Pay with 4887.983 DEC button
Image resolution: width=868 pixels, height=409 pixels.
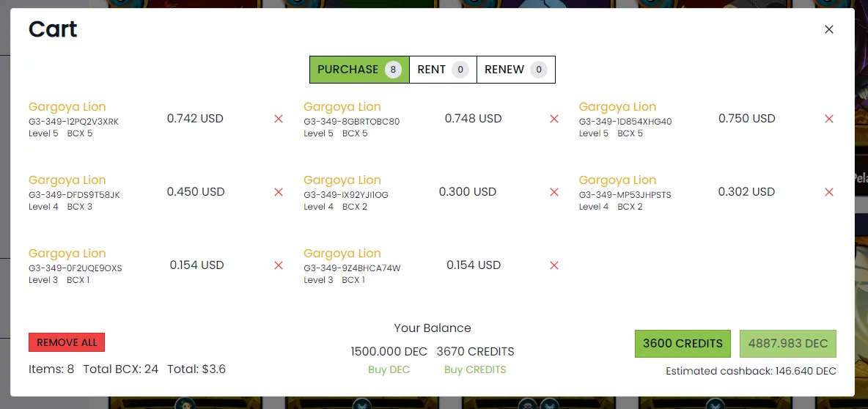tap(788, 344)
